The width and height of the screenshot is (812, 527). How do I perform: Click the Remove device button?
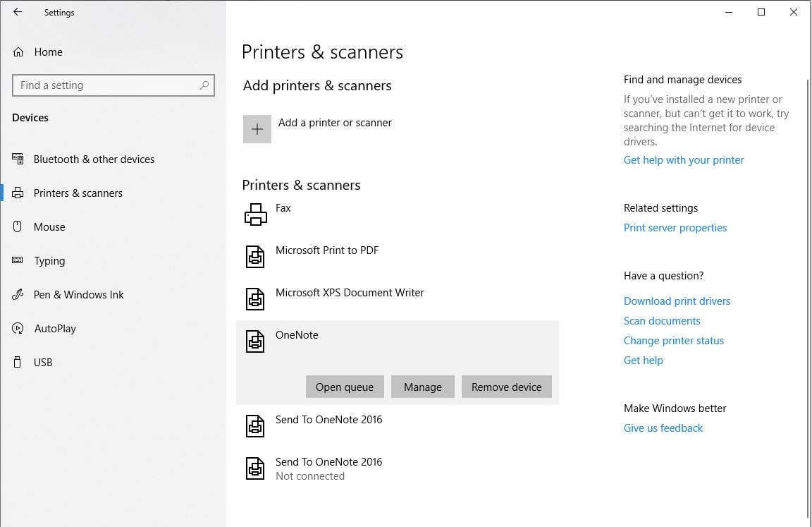[x=507, y=387]
